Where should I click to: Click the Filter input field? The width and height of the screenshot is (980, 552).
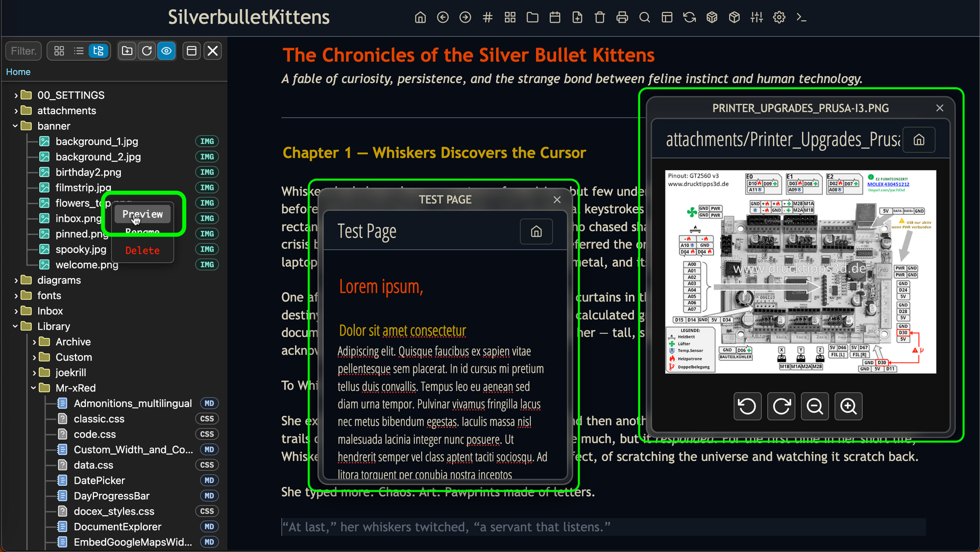pyautogui.click(x=23, y=51)
